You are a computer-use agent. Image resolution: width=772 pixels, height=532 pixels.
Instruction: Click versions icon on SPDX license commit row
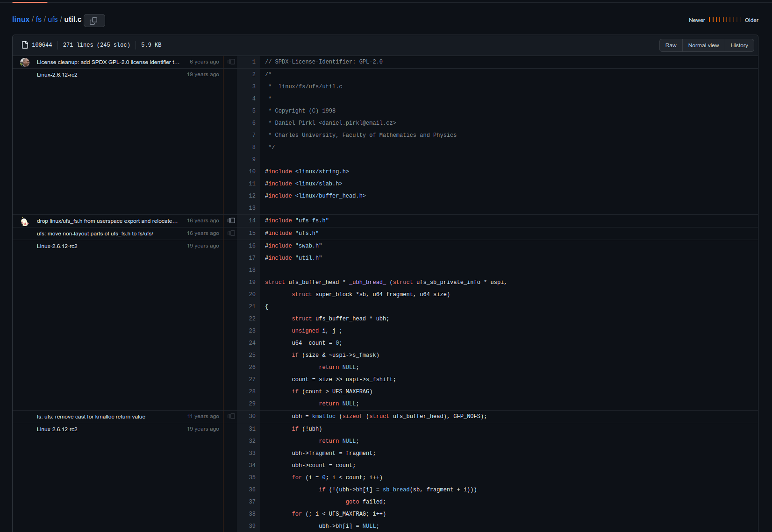pos(231,61)
